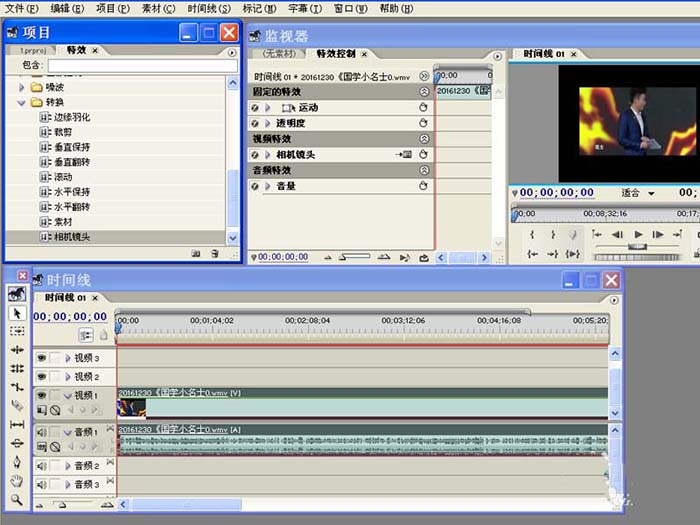Lock the Video 3 (视频 3) track
Viewport: 700px width, 525px height.
(55, 358)
